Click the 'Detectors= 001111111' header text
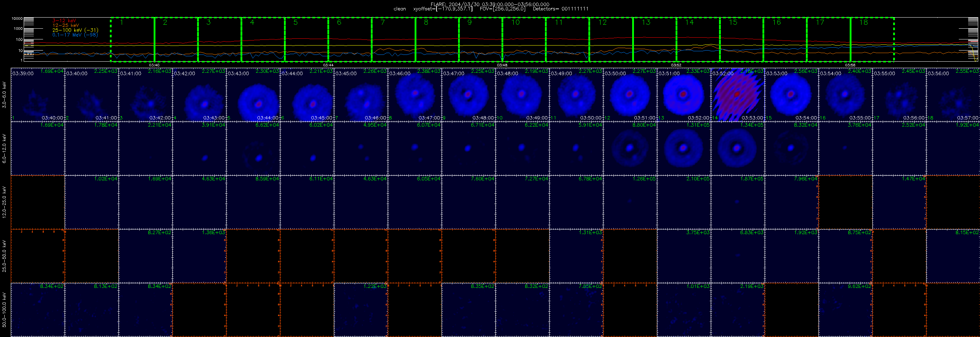Screen dimensions: 980x337 pos(560,9)
